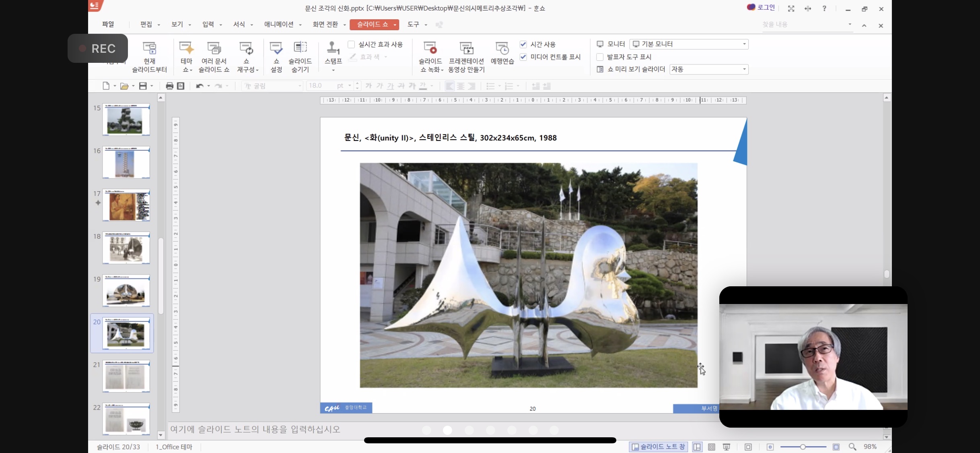Open show preview slider dropdown set to 자동
980x453 pixels.
pyautogui.click(x=709, y=69)
